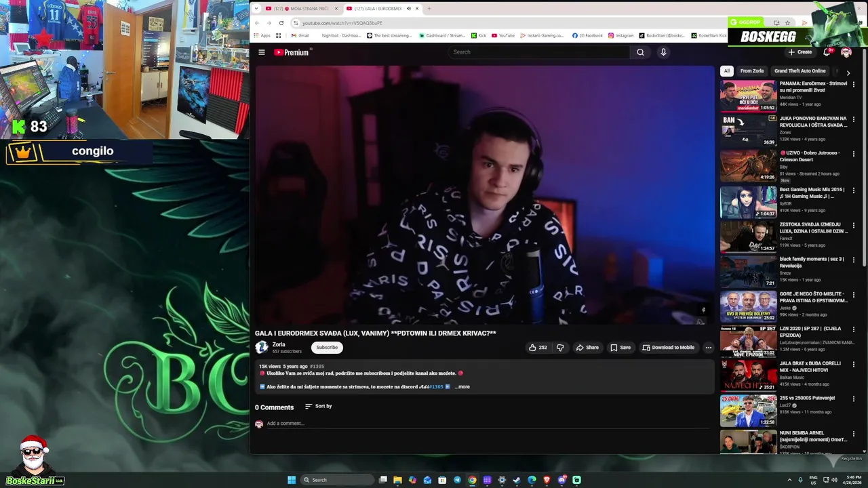This screenshot has width=868, height=488.
Task: Open Steam from the taskbar
Action: pyautogui.click(x=517, y=480)
